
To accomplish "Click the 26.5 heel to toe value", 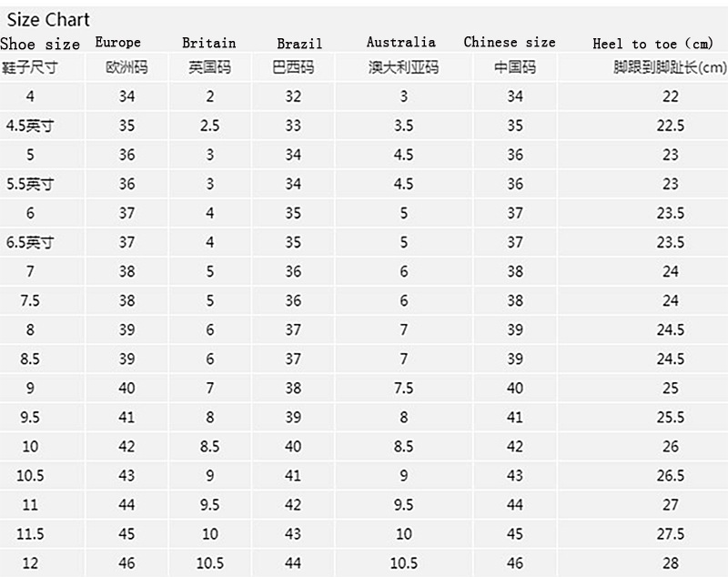I will pyautogui.click(x=671, y=476).
